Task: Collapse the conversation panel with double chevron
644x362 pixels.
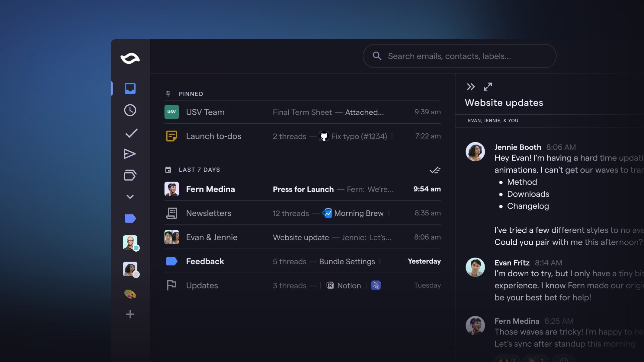Action: tap(471, 87)
